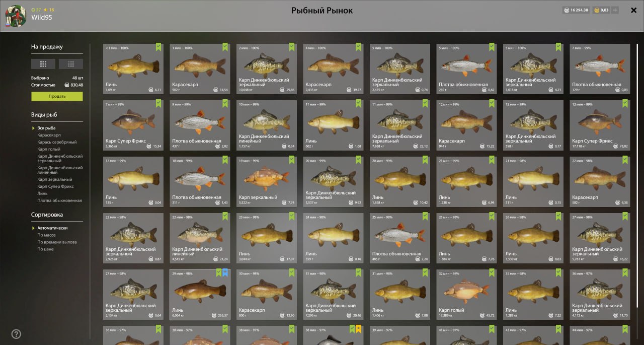This screenshot has width=644, height=345.
Task: Sort fish По времени вылова
Action: 57,242
